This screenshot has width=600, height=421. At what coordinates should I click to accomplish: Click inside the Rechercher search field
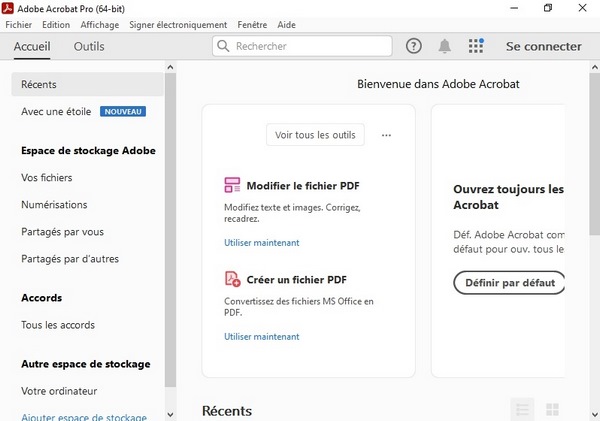[308, 46]
